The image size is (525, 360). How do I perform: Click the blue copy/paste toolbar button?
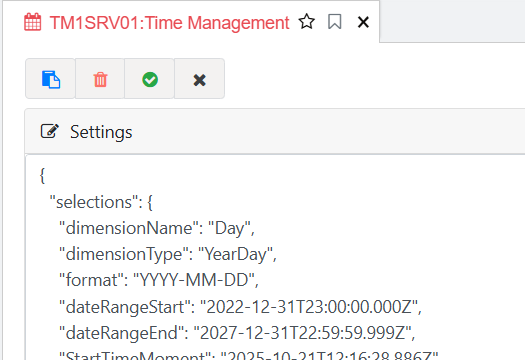pyautogui.click(x=50, y=79)
